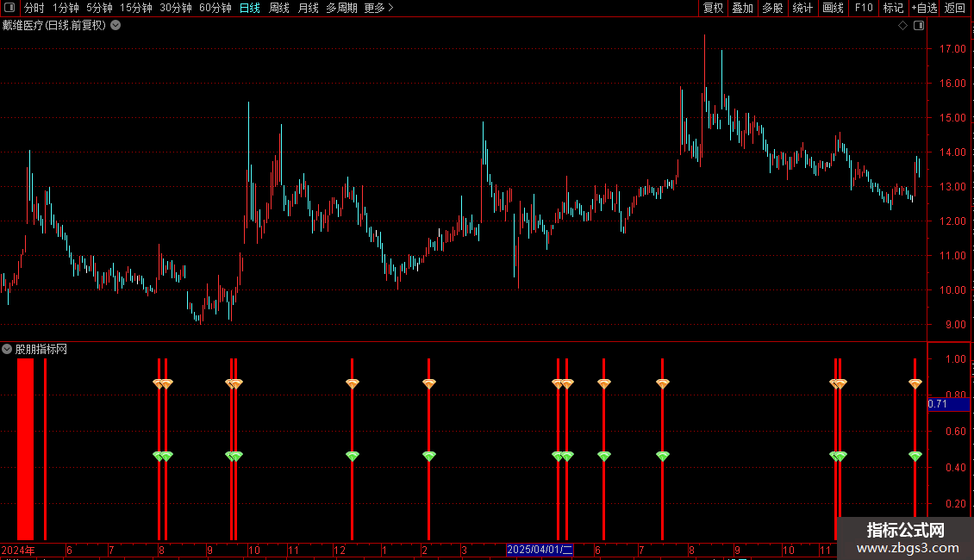This screenshot has height=560, width=974.
Task: Switch to 周线 weekly chart
Action: (279, 8)
